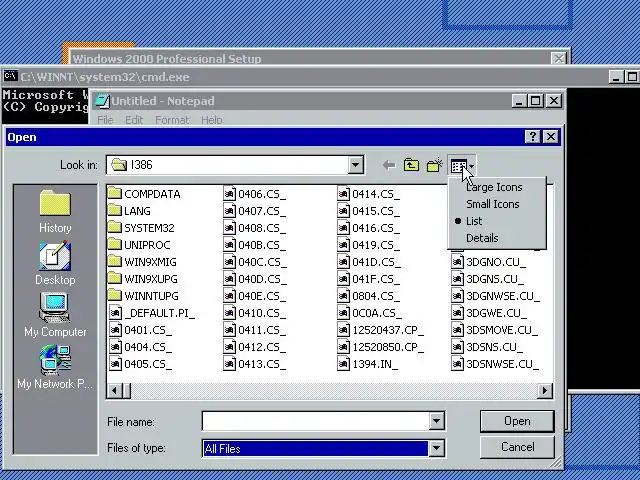Open Notepad Help menu
640x480 pixels.
tap(211, 120)
